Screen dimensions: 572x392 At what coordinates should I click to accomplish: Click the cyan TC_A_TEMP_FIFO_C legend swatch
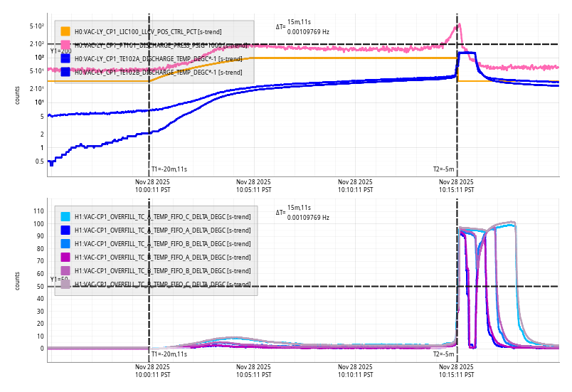[x=65, y=217]
